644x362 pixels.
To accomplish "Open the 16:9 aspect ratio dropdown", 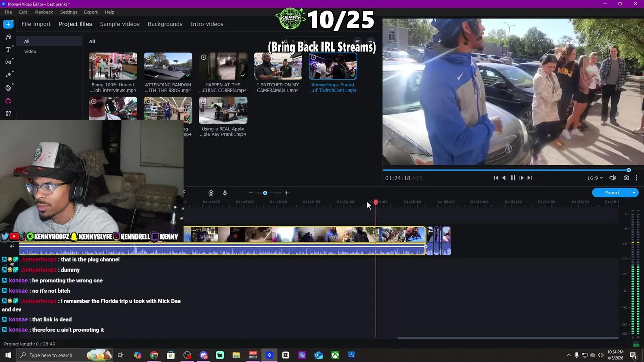I will tap(595, 178).
